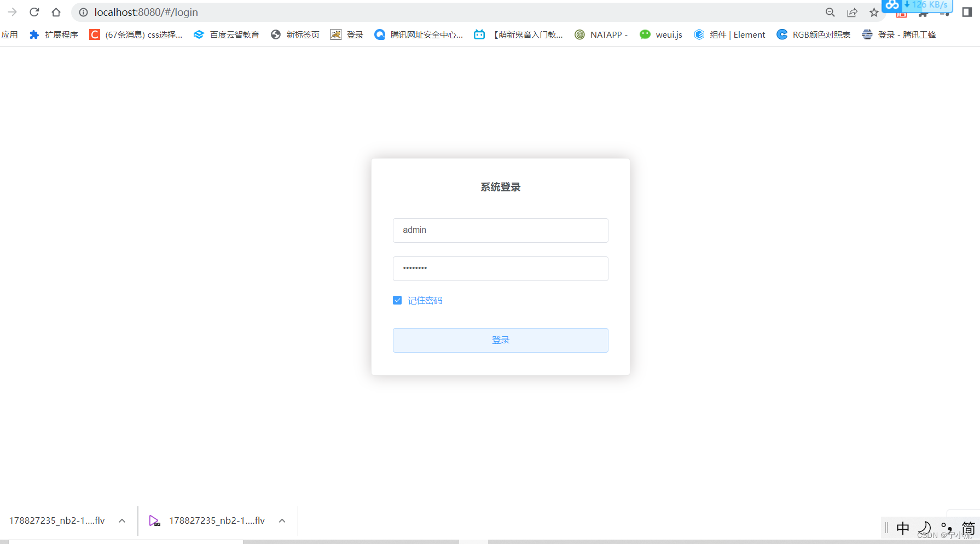Screen dimensions: 980x544
Task: Open the NATAPP bookmark
Action: coord(601,34)
